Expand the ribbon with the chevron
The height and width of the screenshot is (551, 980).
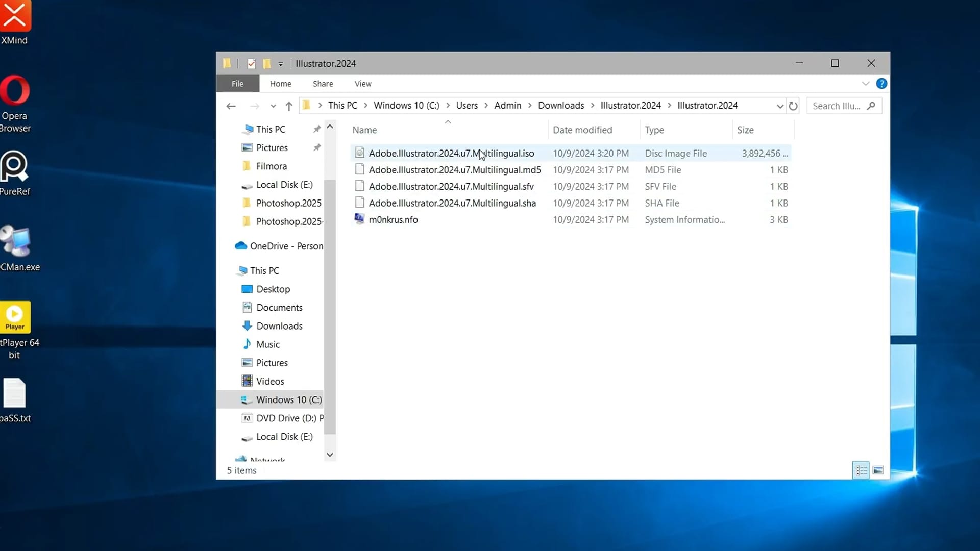click(x=865, y=84)
